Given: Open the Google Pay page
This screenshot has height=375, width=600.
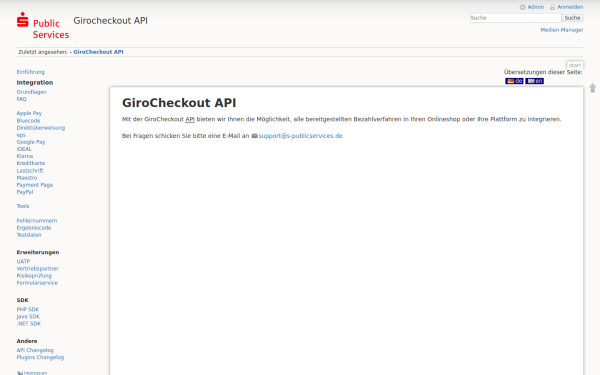Looking at the screenshot, I should click(31, 142).
